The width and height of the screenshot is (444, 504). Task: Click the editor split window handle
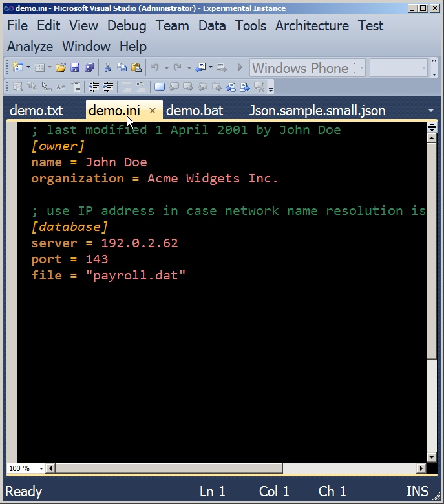(x=432, y=127)
